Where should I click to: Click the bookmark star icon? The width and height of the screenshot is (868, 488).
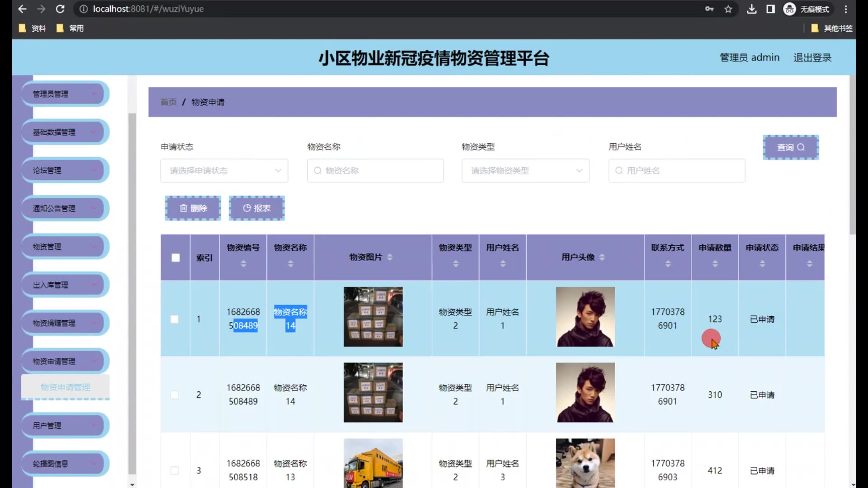728,9
